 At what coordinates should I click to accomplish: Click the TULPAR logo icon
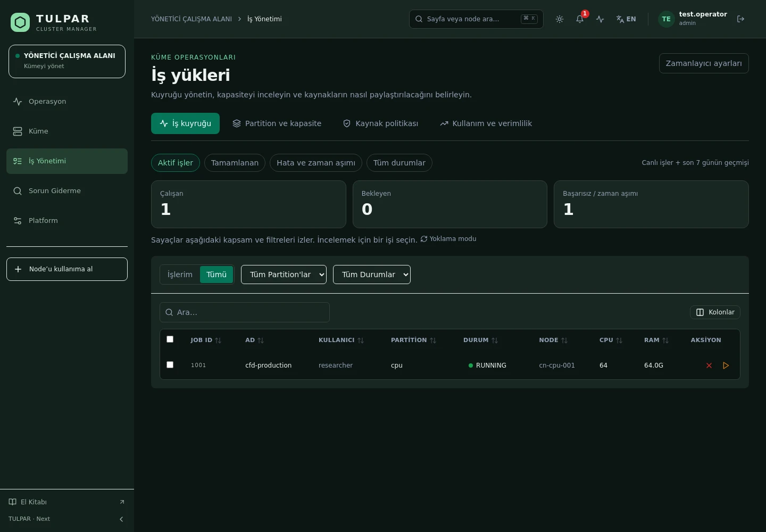20,22
